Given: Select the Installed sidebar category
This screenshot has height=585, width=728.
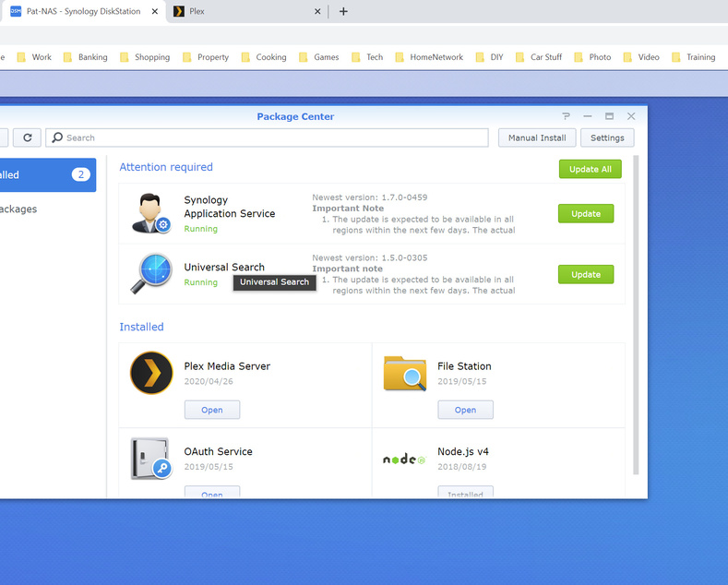Looking at the screenshot, I should pos(46,175).
